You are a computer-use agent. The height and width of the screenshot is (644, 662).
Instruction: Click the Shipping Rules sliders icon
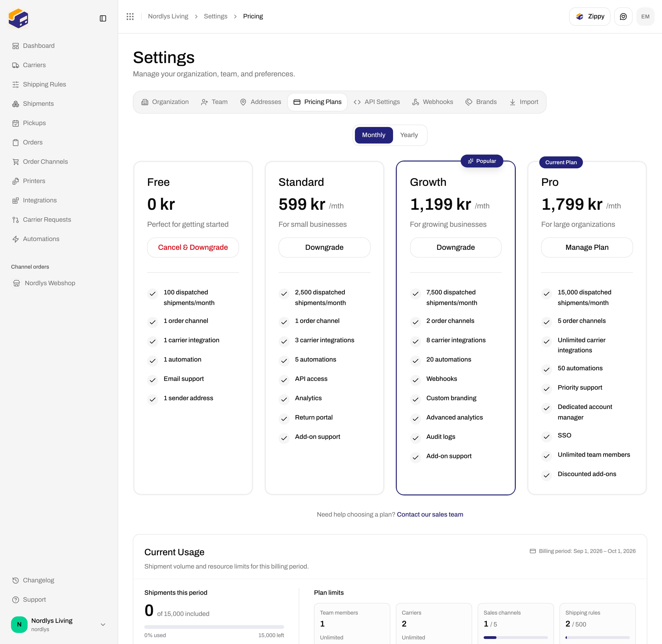click(16, 84)
